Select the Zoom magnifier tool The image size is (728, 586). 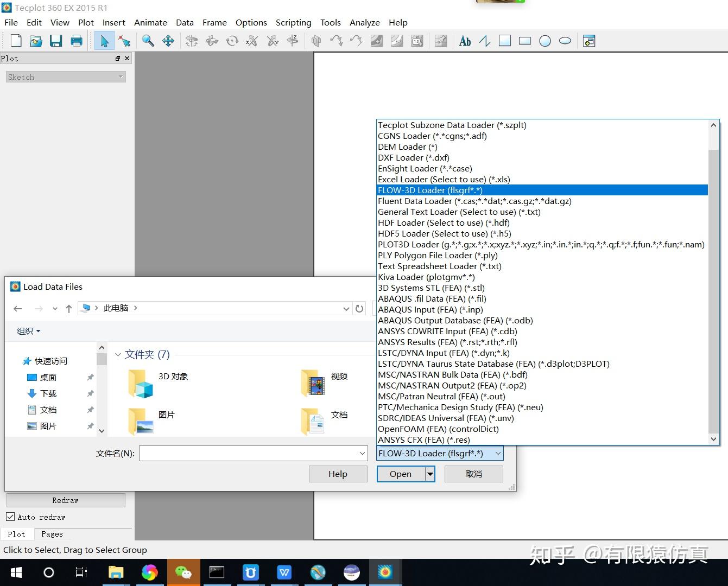point(148,41)
